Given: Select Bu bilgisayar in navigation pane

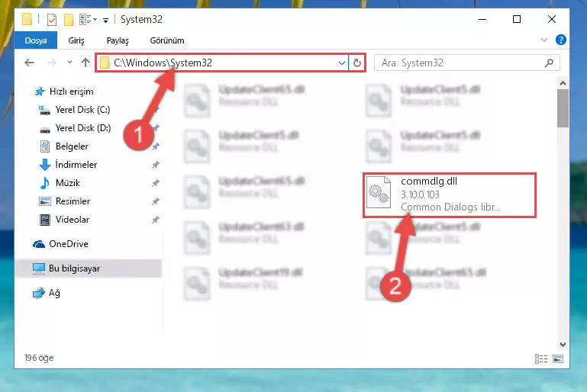Looking at the screenshot, I should coord(89,268).
